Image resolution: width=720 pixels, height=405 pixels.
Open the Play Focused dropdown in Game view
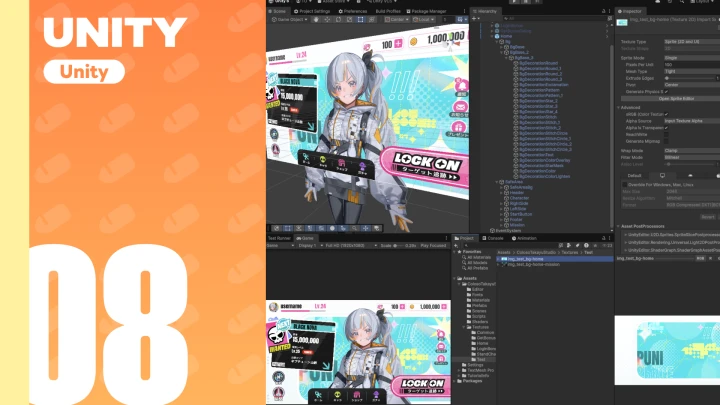[433, 246]
